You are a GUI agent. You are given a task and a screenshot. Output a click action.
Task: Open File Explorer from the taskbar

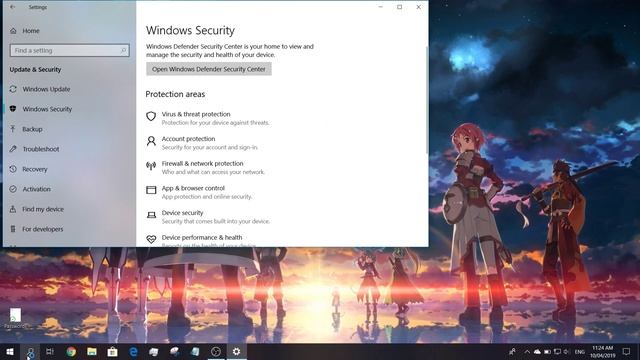tap(92, 351)
